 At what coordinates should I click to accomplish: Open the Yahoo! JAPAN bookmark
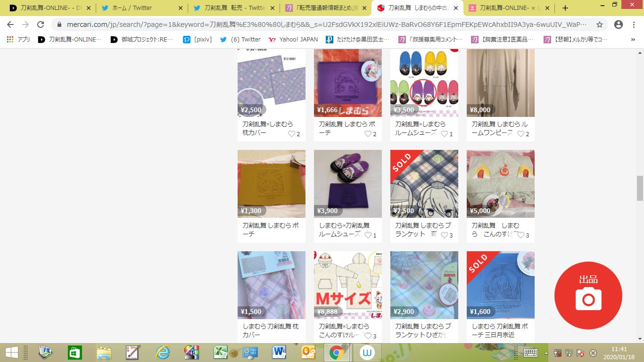pyautogui.click(x=293, y=40)
